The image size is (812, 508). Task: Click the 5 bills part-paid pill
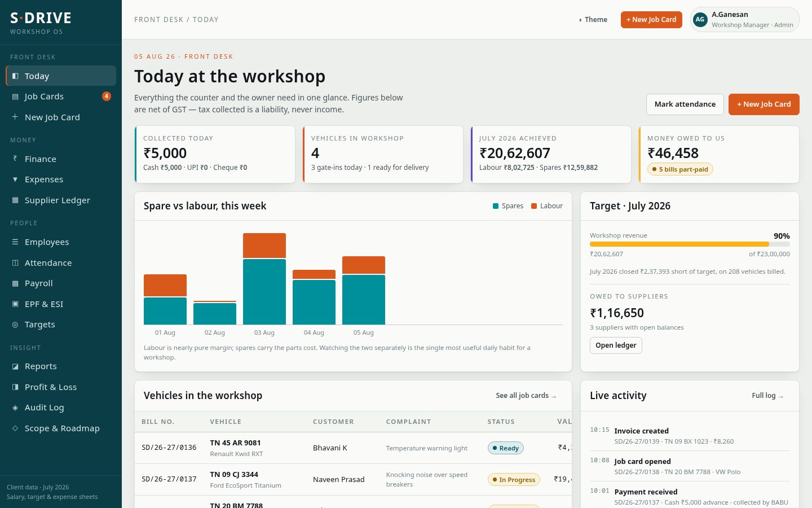[x=680, y=169]
